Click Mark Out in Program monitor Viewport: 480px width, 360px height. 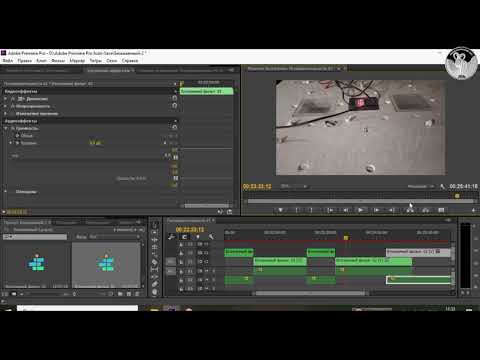(x=311, y=210)
